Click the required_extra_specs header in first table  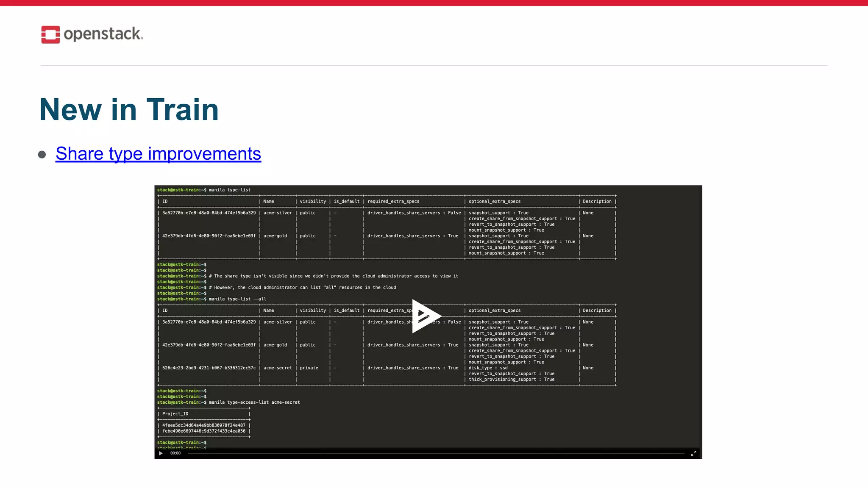click(x=393, y=202)
